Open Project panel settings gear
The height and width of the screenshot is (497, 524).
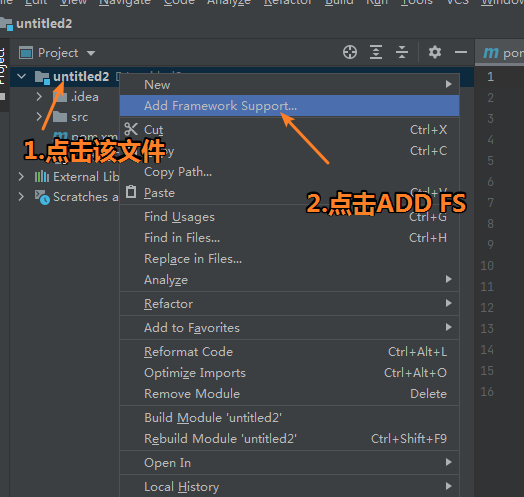(x=435, y=52)
